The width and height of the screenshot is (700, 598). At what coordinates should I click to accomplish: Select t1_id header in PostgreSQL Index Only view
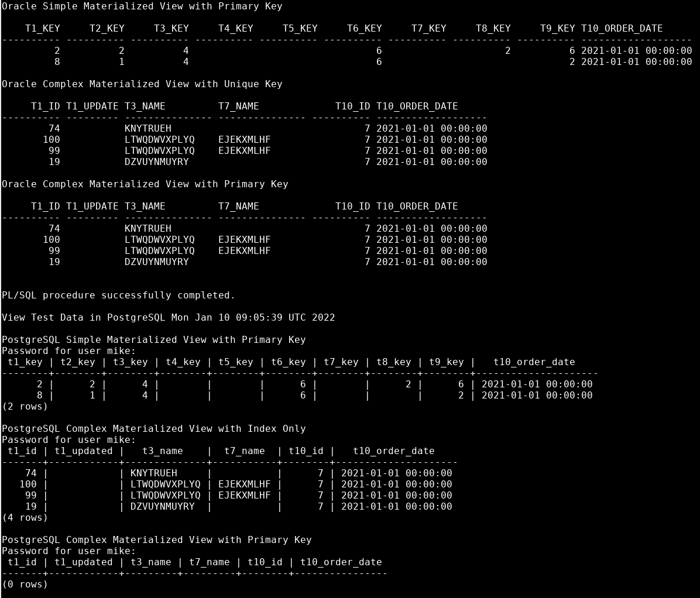[22, 451]
